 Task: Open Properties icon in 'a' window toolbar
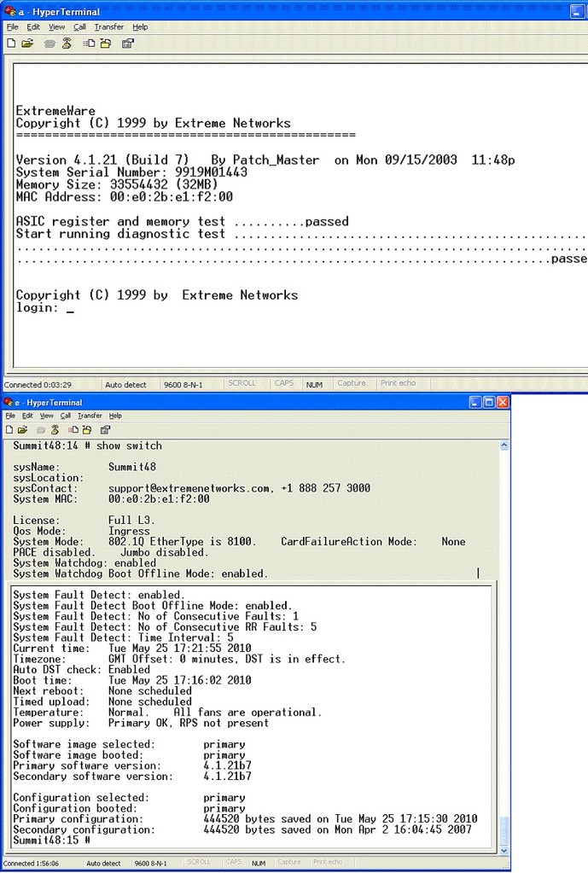tap(128, 43)
